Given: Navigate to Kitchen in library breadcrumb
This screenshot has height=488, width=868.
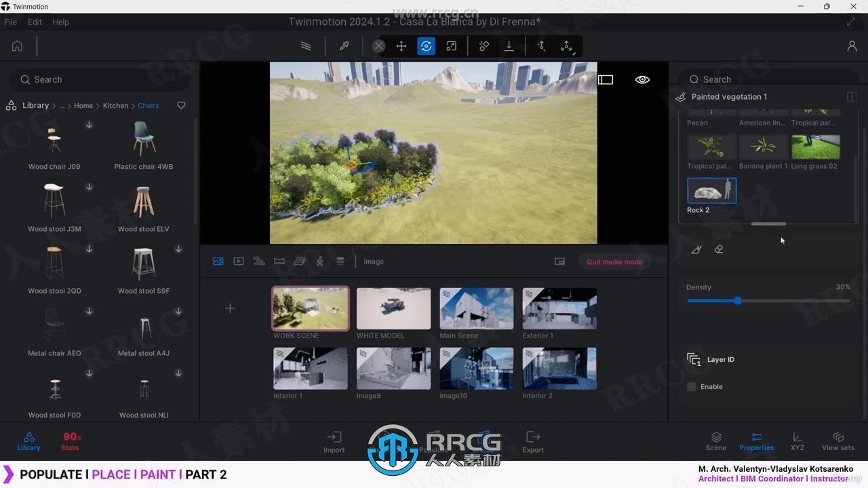Looking at the screenshot, I should coord(115,106).
